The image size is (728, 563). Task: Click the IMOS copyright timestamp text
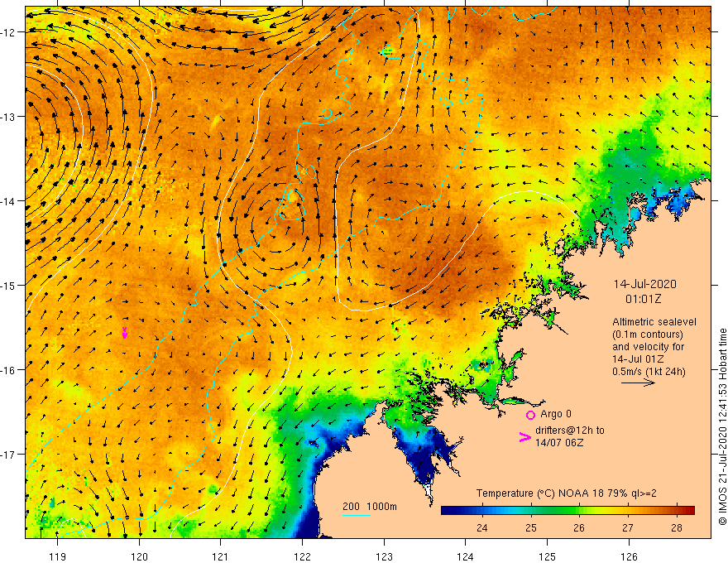point(722,427)
